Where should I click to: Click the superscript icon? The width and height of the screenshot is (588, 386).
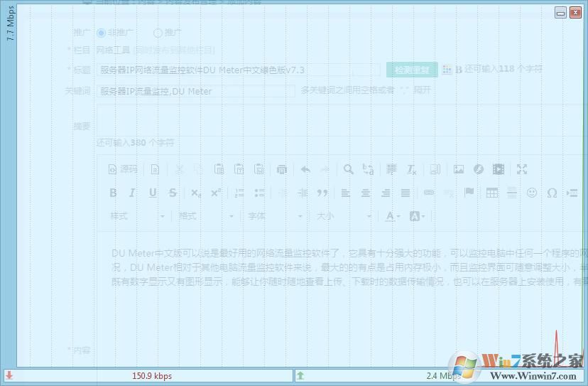click(216, 193)
